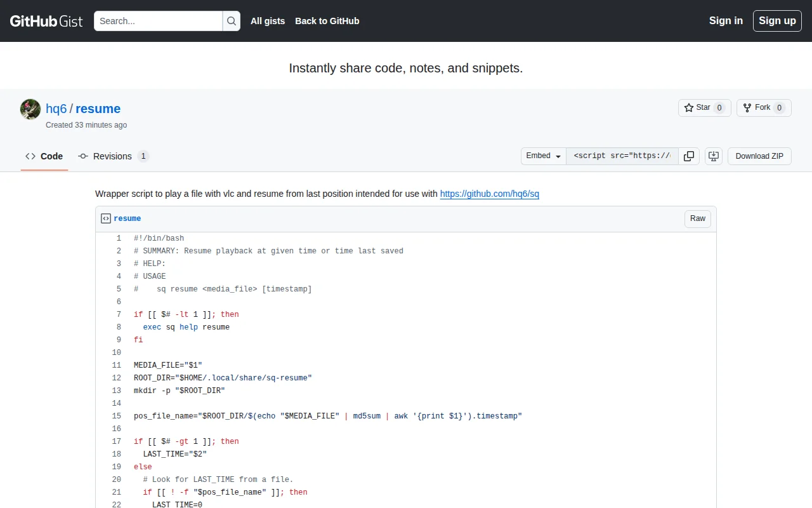Open the All gists menu item

[268, 21]
